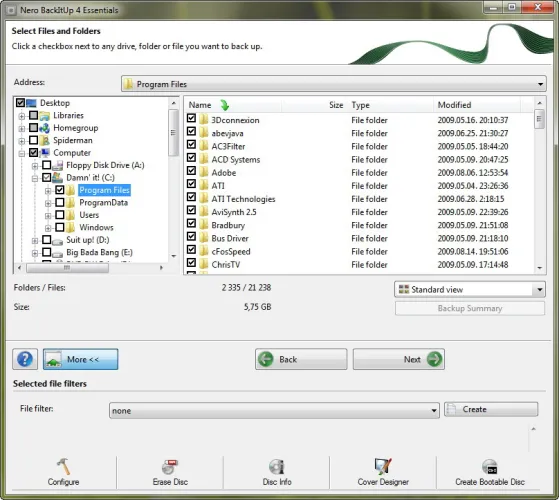Collapse the Computer tree node

pyautogui.click(x=22, y=154)
